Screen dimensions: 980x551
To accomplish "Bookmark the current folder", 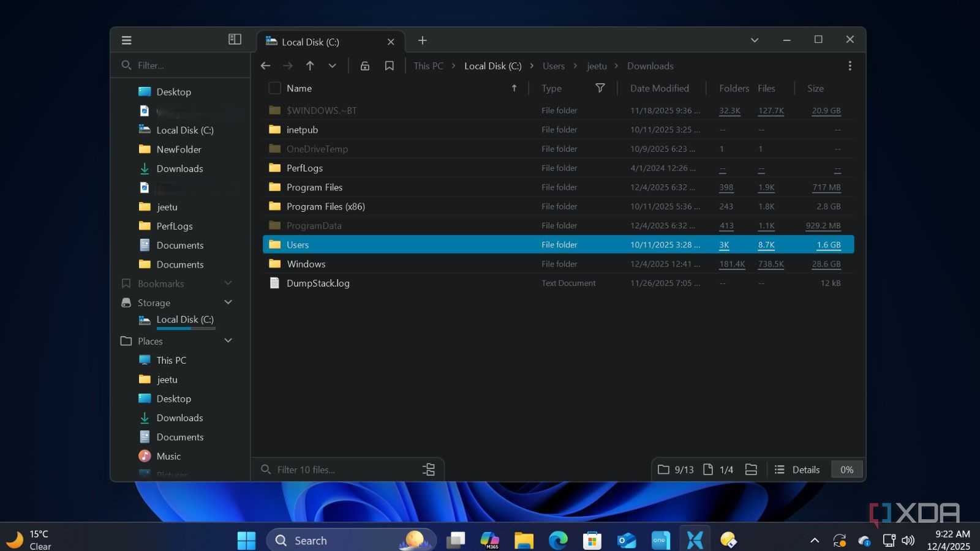I will tap(389, 66).
